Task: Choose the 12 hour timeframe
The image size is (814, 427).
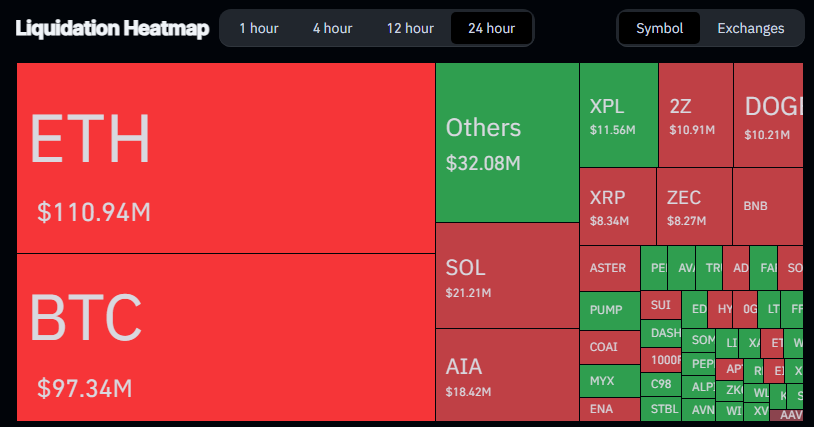Action: 408,28
